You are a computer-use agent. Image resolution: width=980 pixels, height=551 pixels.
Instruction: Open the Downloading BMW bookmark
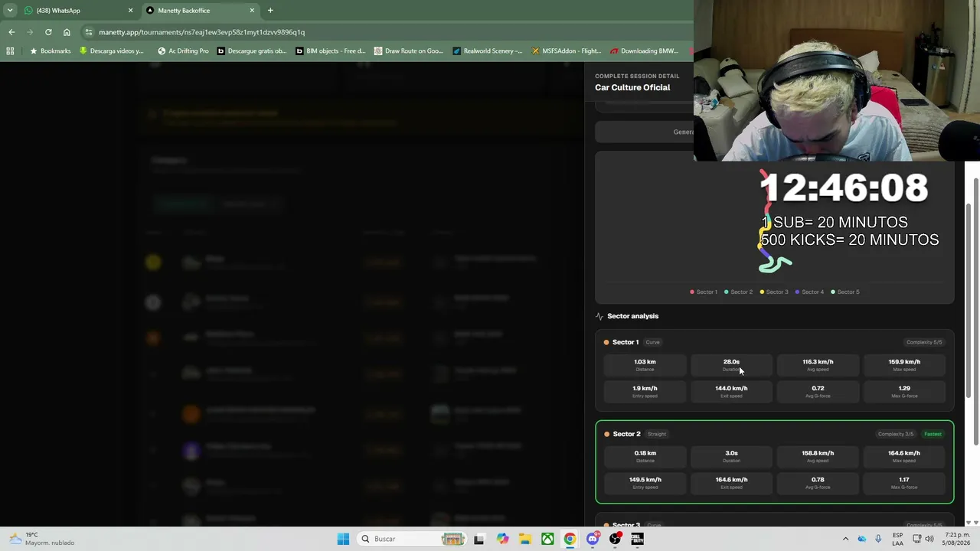pos(645,51)
